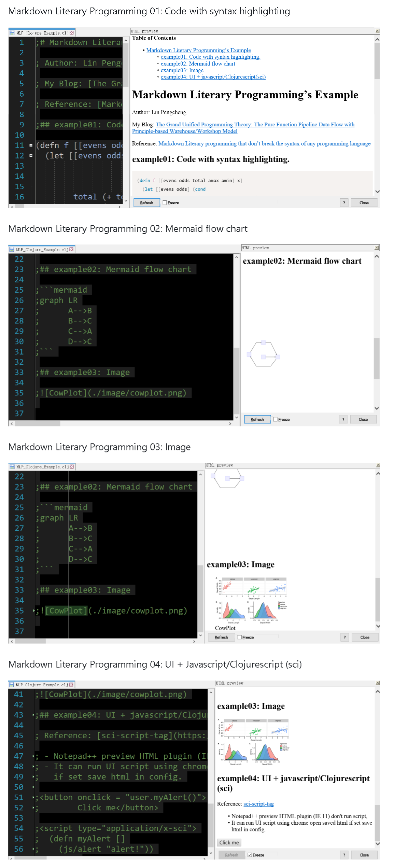Click the Close button in screenshot 02 preview
The image size is (394, 868).
(x=363, y=419)
